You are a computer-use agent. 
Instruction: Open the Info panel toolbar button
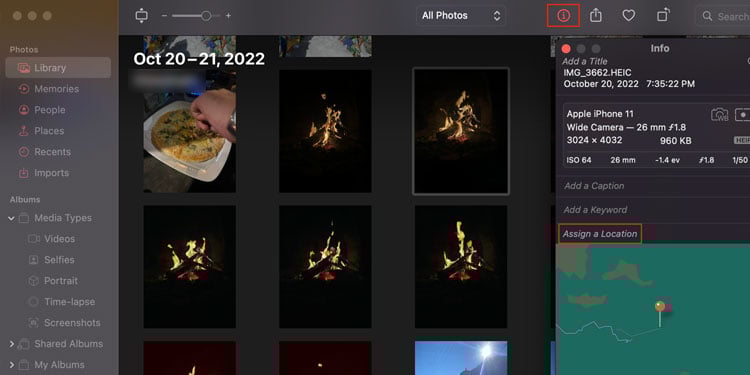tap(563, 16)
